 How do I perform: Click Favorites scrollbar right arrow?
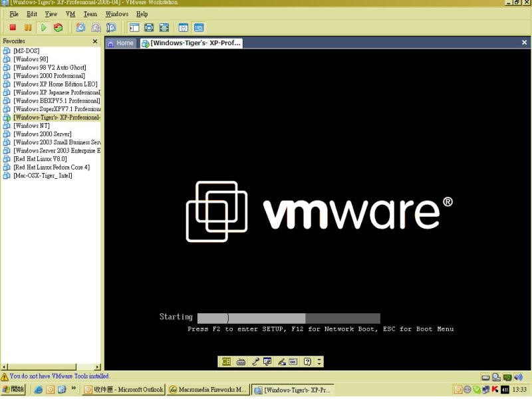click(x=97, y=367)
